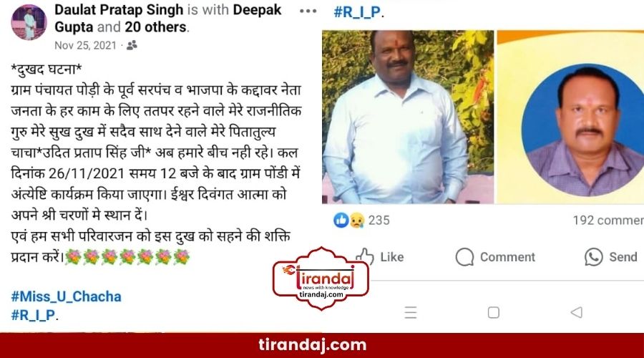Click the blue like reaction icon
Image resolution: width=644 pixels, height=358 pixels.
coord(341,221)
